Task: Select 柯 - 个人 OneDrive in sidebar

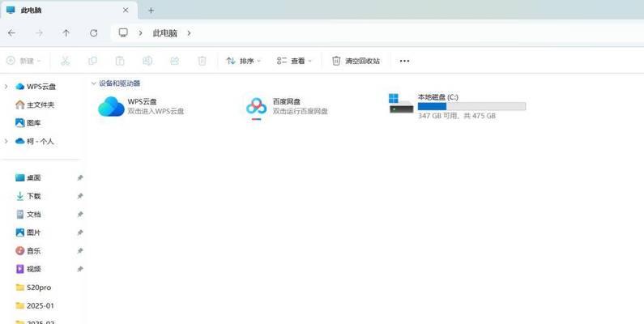Action: tap(35, 141)
